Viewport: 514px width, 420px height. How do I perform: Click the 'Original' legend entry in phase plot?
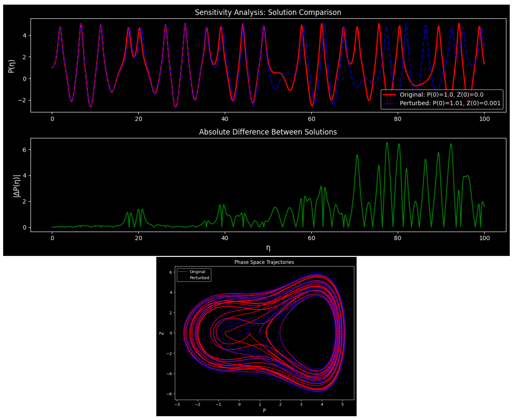[x=197, y=272]
